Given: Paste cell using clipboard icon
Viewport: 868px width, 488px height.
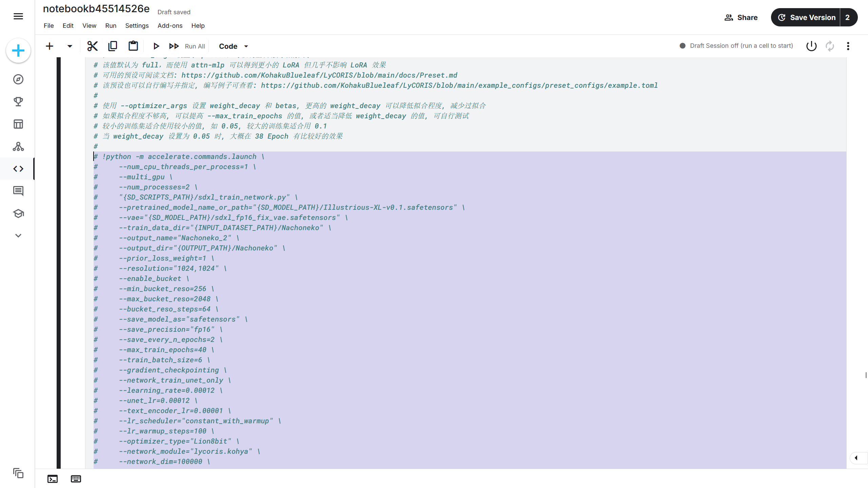Looking at the screenshot, I should 133,46.
